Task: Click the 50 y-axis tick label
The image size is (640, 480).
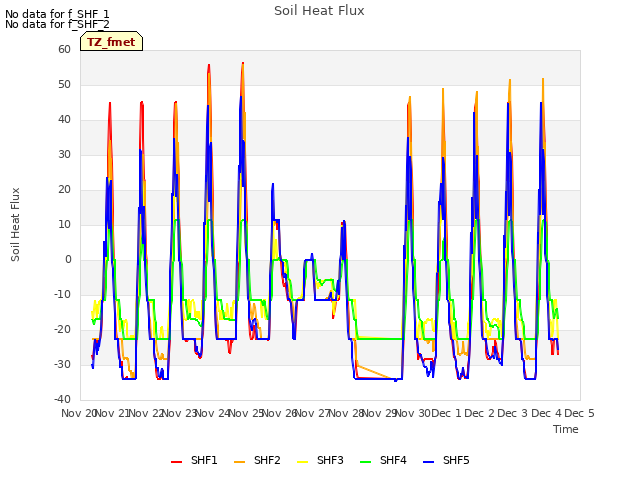Action: coord(64,84)
